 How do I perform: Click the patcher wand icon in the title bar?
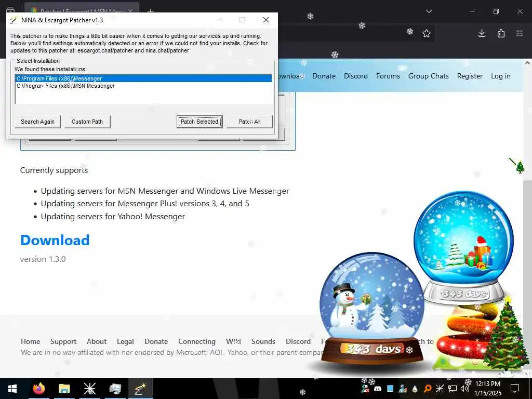pyautogui.click(x=13, y=20)
